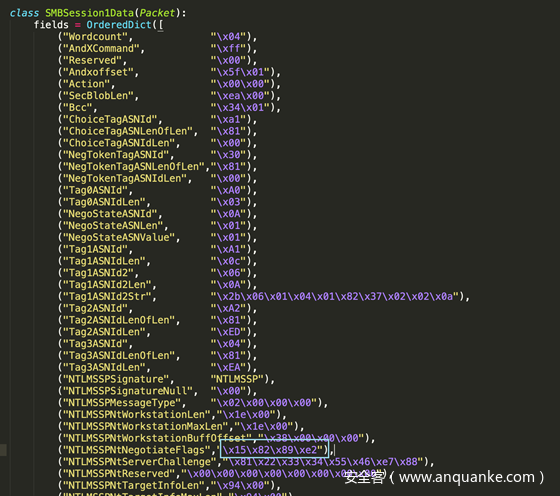Screen dimensions: 560x496
Task: Click the "\xEA" value of Tag3ASNIdLen
Action: click(229, 367)
